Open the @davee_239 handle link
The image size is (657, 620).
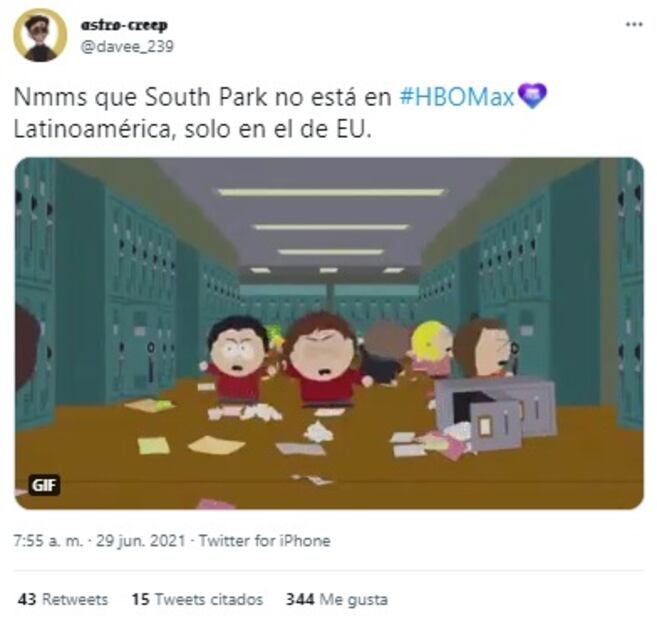tap(127, 46)
